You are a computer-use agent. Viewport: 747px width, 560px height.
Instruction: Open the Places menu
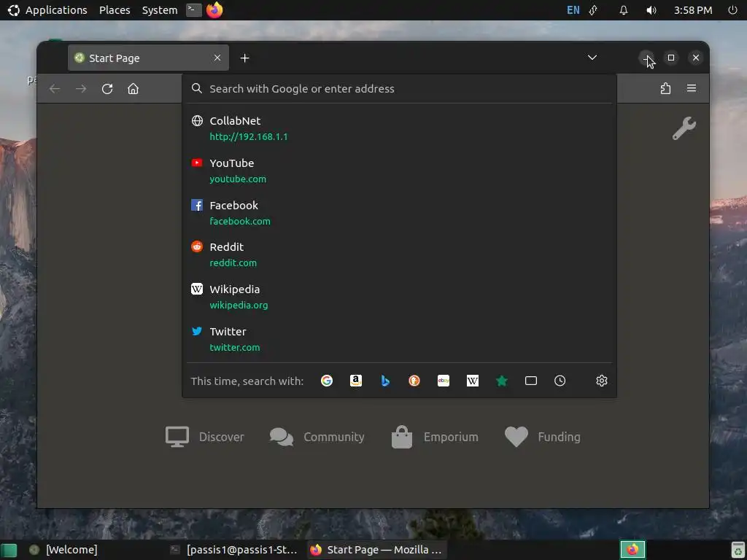115,10
